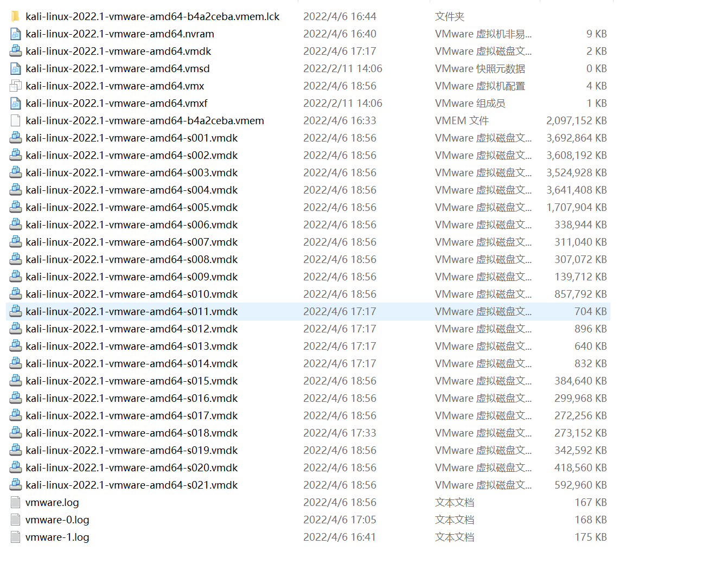Click the s001.vmdk virtual disk icon

coord(16,138)
